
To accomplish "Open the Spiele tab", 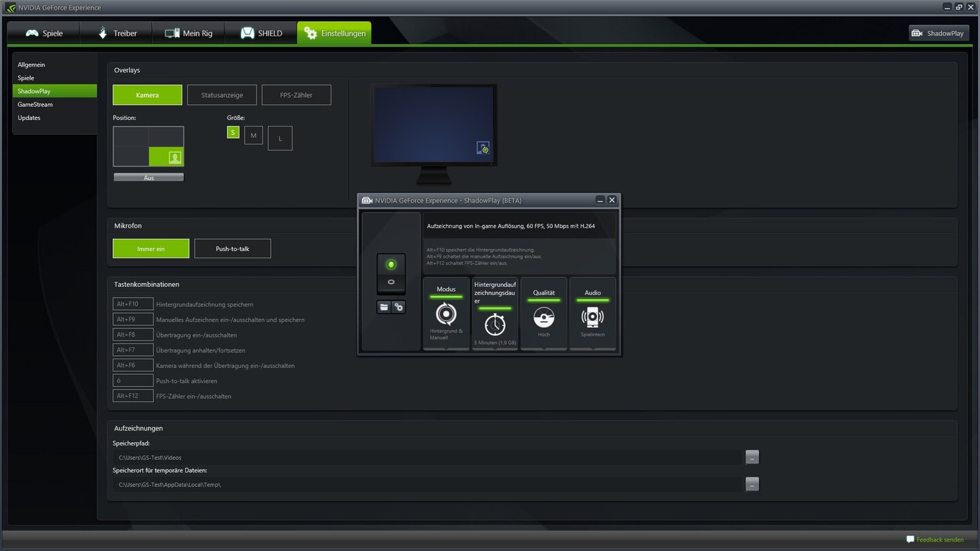I will click(x=44, y=33).
